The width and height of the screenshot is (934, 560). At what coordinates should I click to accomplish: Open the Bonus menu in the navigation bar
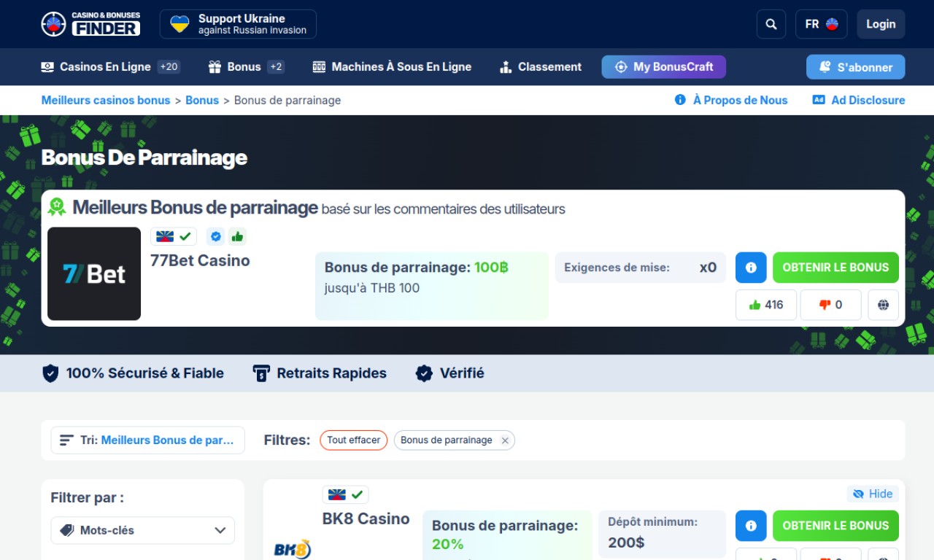pyautogui.click(x=247, y=67)
